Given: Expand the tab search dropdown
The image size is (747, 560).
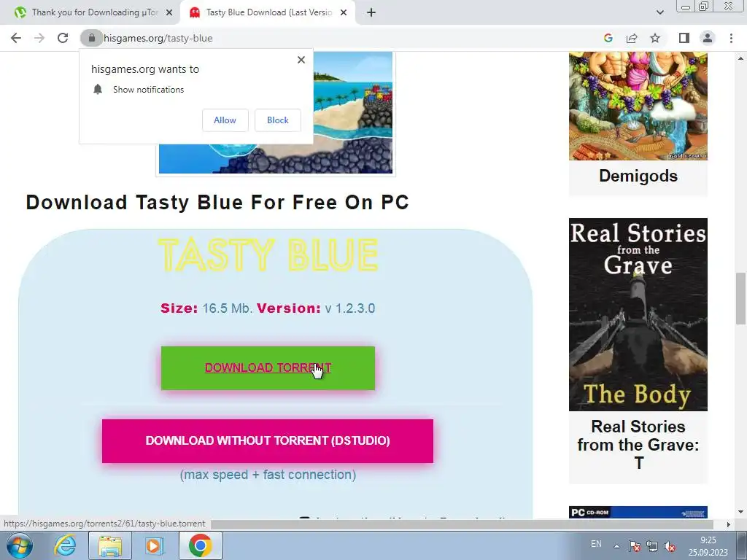Looking at the screenshot, I should (659, 12).
